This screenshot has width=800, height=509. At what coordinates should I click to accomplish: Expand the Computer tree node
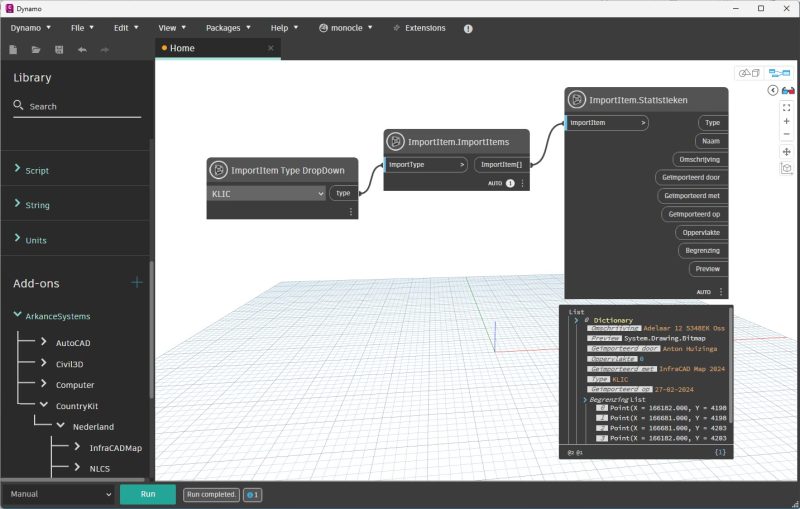coord(44,383)
